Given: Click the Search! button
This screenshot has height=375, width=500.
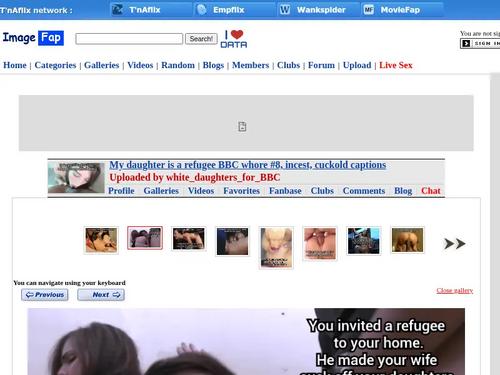Looking at the screenshot, I should click(201, 39).
